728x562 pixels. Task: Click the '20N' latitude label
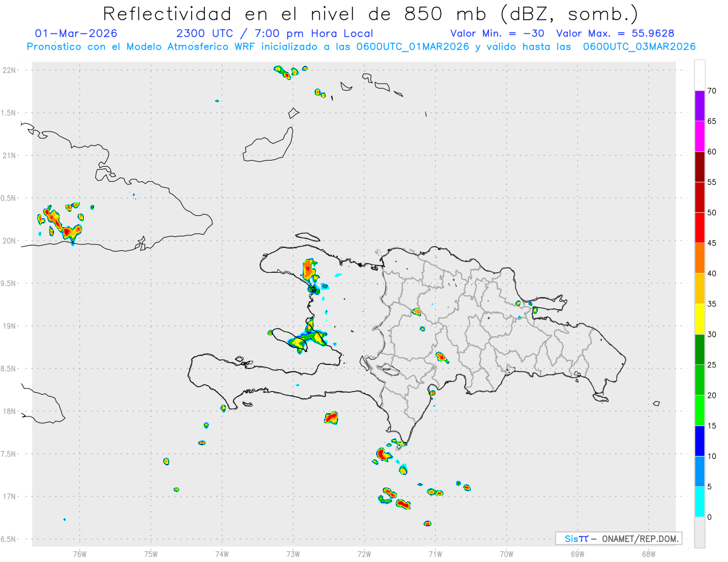pos(9,241)
